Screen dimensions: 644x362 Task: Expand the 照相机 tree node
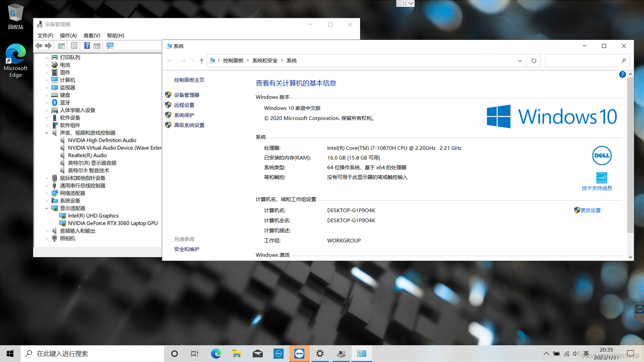click(x=47, y=238)
